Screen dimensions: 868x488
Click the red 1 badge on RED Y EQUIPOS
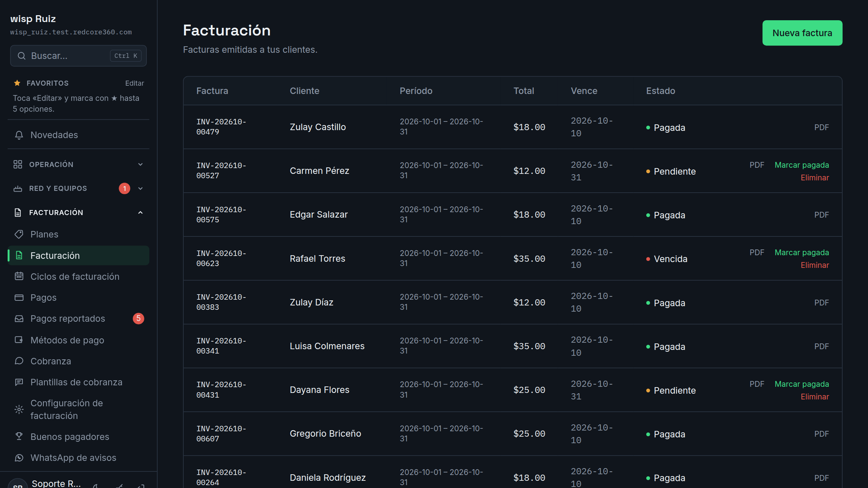click(124, 189)
